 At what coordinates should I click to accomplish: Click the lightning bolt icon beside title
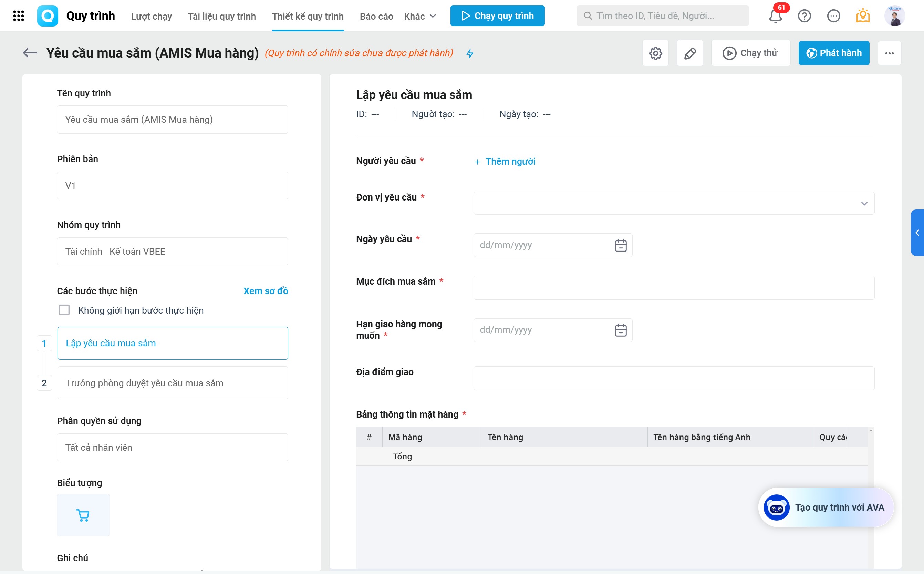(x=470, y=53)
